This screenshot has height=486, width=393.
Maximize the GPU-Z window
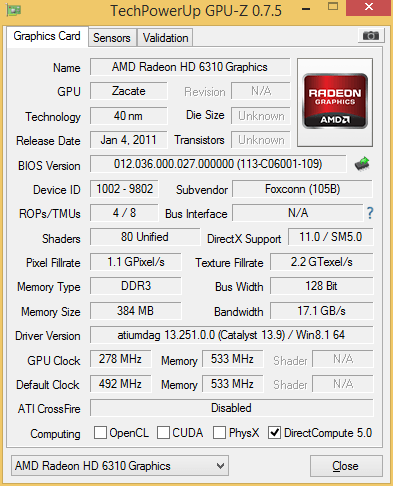click(333, 6)
